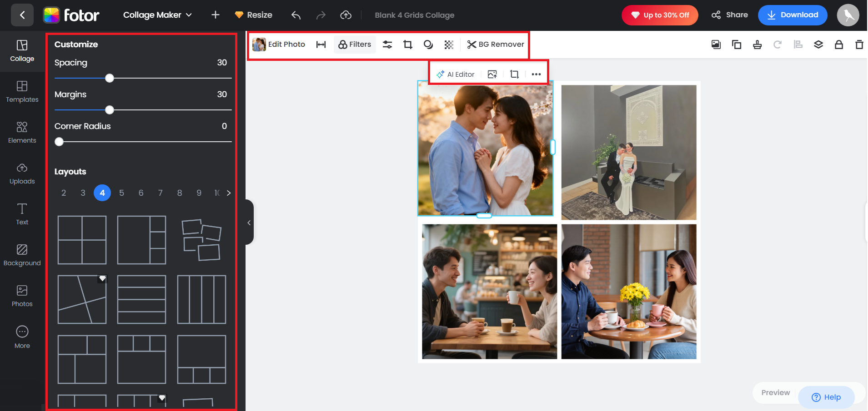Delete the selected photo with trash icon

pos(859,44)
